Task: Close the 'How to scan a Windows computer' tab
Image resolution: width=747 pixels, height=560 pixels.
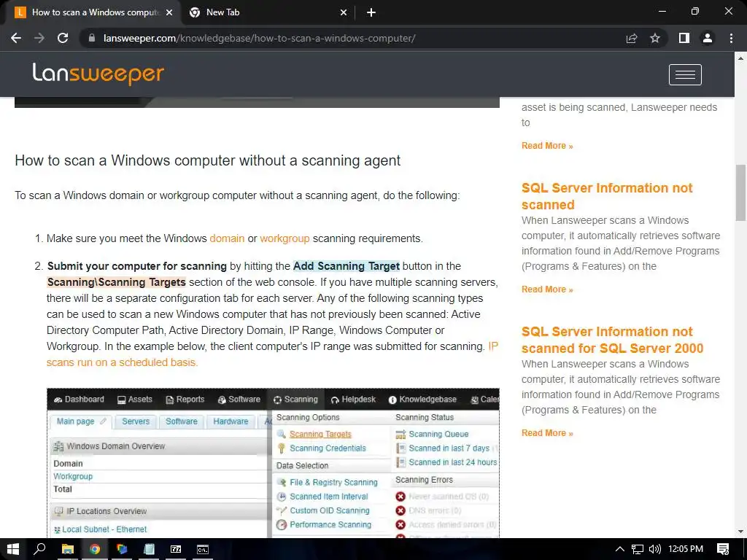Action: pos(169,12)
